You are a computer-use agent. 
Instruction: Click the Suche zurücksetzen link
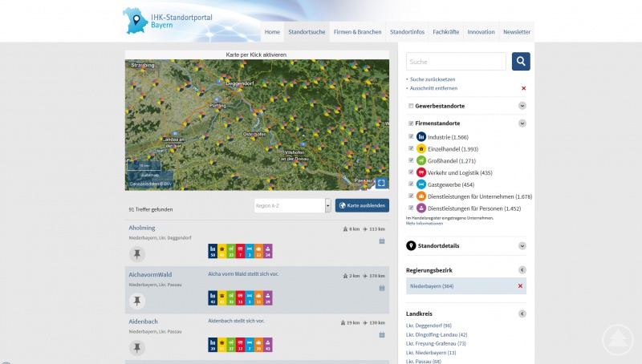pyautogui.click(x=433, y=79)
